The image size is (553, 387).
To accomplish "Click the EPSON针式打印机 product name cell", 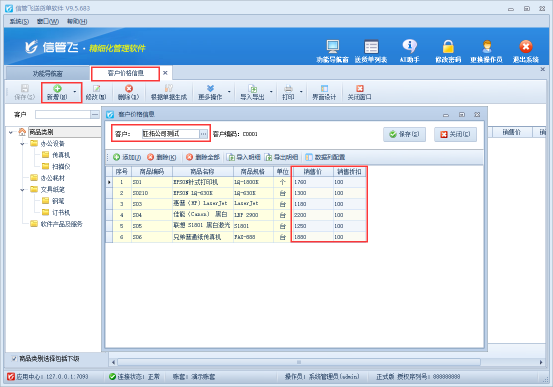I will pyautogui.click(x=203, y=182).
